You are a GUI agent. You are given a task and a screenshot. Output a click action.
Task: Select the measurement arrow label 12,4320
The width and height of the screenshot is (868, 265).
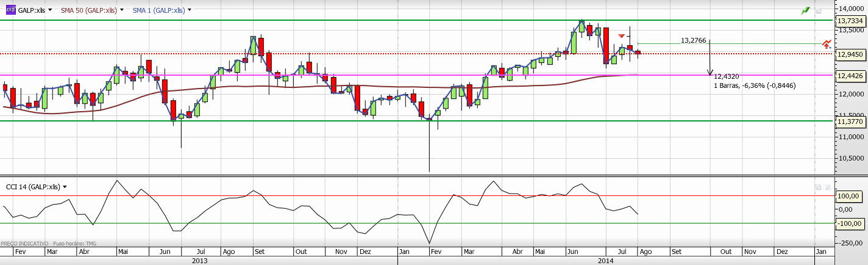click(x=726, y=76)
